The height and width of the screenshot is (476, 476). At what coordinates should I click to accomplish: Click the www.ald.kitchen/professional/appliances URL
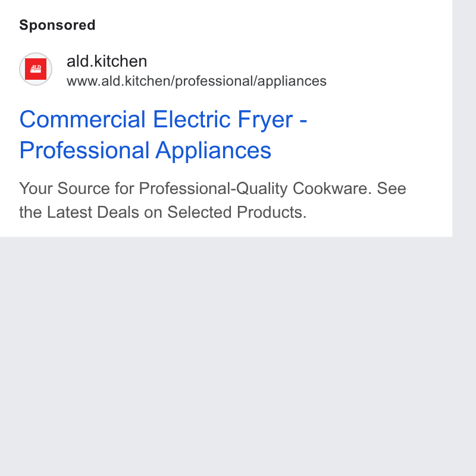coord(196,81)
